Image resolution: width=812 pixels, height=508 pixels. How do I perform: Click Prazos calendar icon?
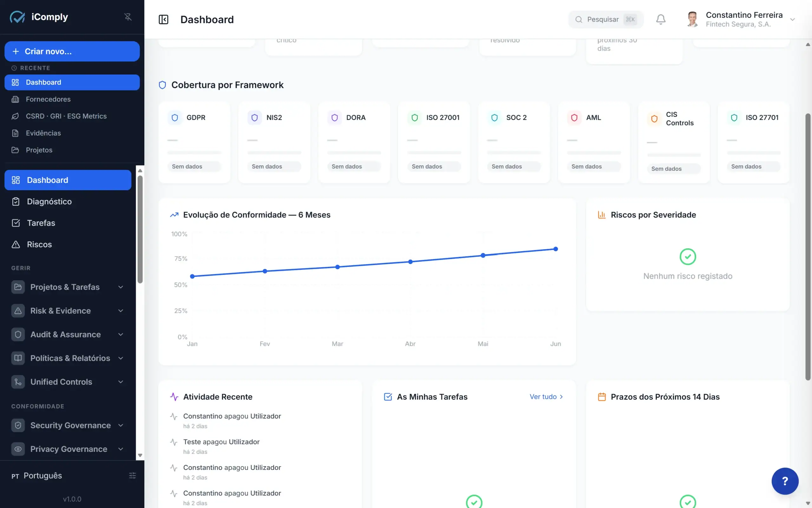point(602,397)
